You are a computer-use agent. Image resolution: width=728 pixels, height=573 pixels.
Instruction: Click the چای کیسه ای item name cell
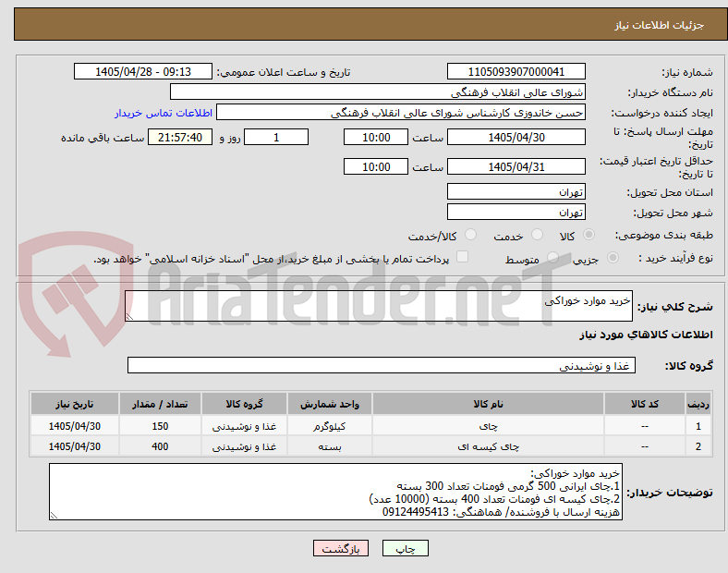pos(488,446)
